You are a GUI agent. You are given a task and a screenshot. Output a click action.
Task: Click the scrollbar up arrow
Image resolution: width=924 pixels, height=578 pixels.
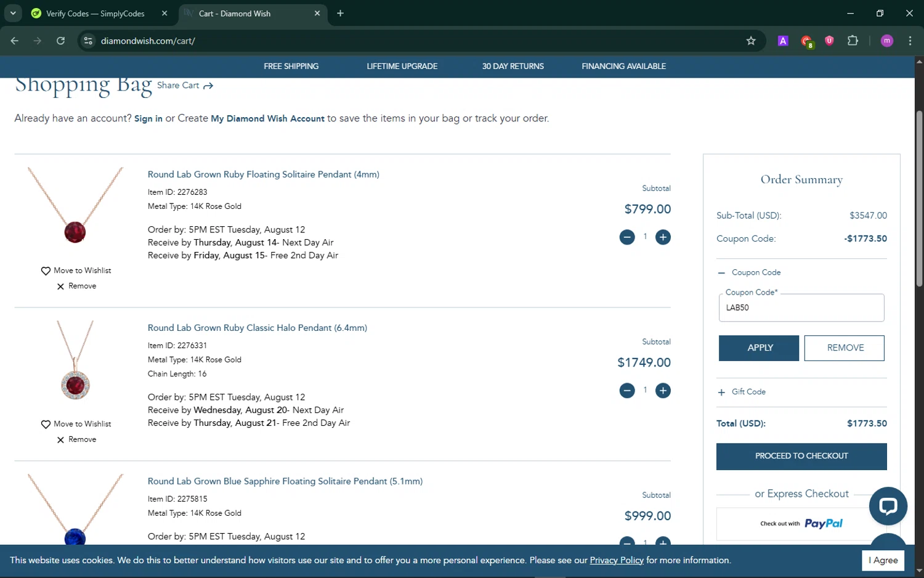point(919,61)
